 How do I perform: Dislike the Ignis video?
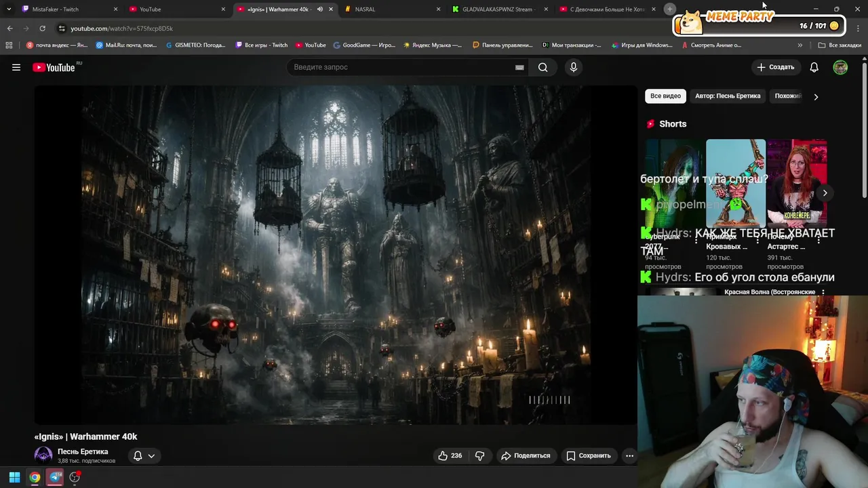click(479, 455)
